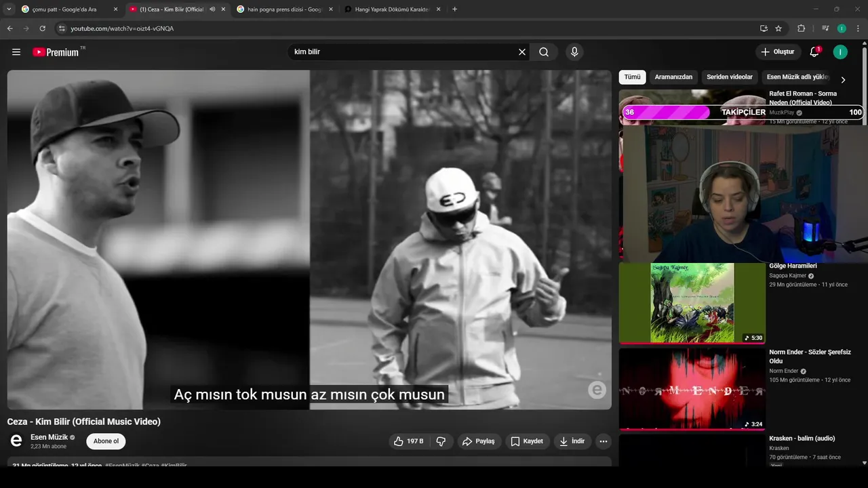The width and height of the screenshot is (868, 488).
Task: Bookmark the page with star icon
Action: [x=778, y=28]
